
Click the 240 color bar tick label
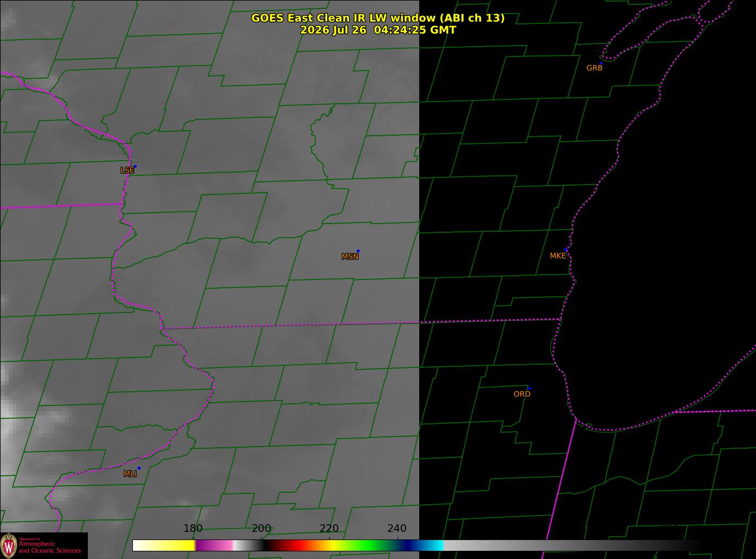click(397, 528)
